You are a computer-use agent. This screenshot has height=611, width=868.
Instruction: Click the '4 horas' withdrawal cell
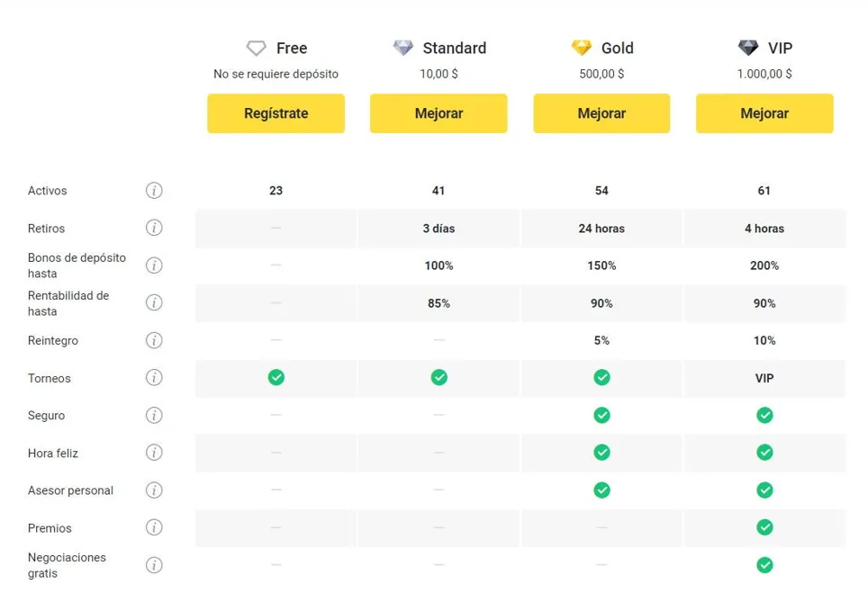pyautogui.click(x=764, y=228)
